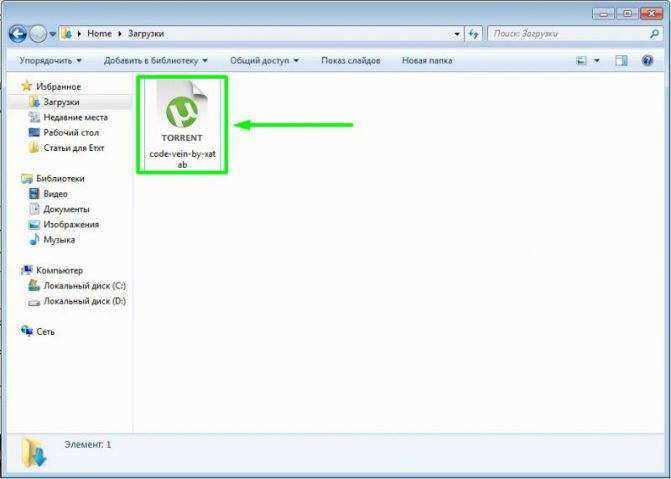Click the folder icon in the address bar
The height and width of the screenshot is (479, 671).
[67, 33]
